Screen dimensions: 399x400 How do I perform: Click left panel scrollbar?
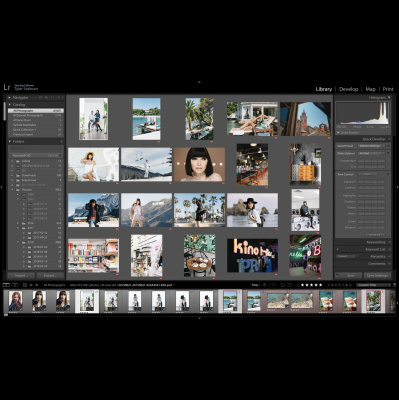(x=5, y=112)
